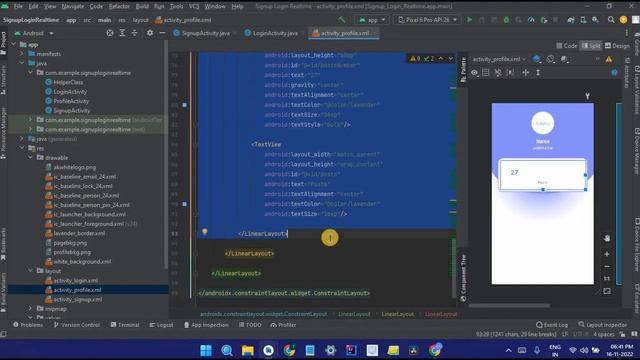Open Device Manager icon in main toolbar

[583, 20]
